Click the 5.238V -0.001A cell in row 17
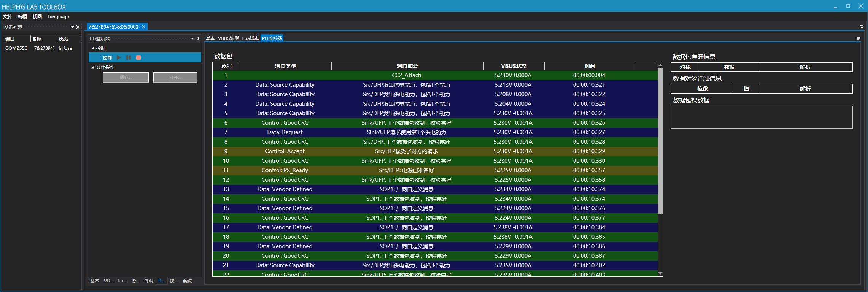The image size is (868, 292). [513, 227]
